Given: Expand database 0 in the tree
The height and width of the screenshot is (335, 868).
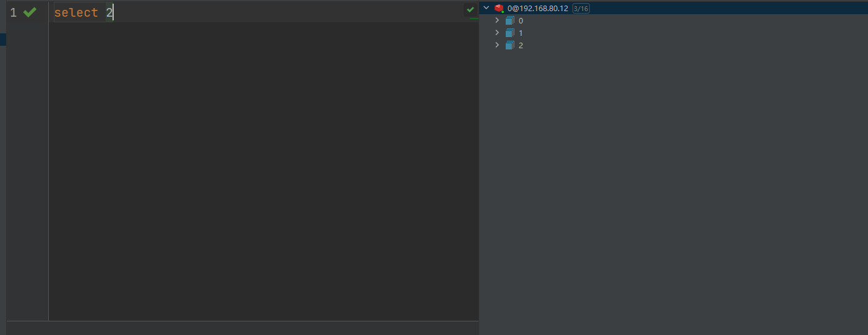Looking at the screenshot, I should tap(497, 20).
